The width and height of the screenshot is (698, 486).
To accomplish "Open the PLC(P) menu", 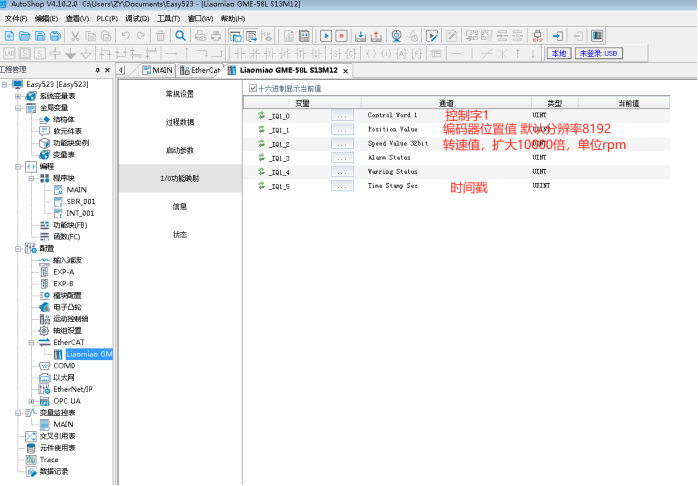I will pyautogui.click(x=107, y=19).
